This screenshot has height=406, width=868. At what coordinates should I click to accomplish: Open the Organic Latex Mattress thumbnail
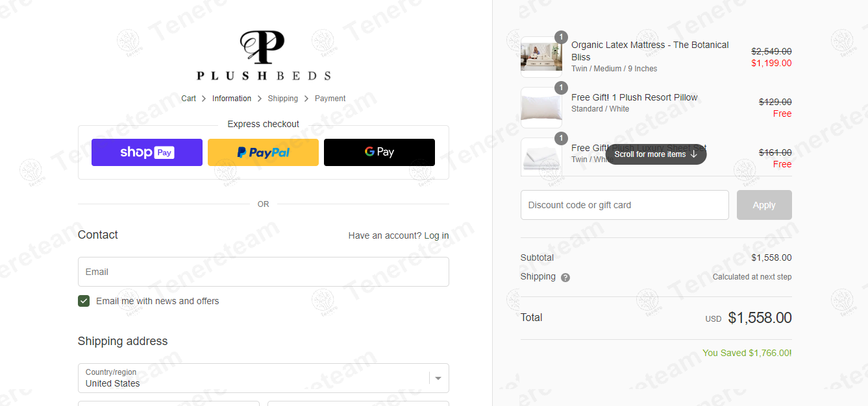(541, 57)
